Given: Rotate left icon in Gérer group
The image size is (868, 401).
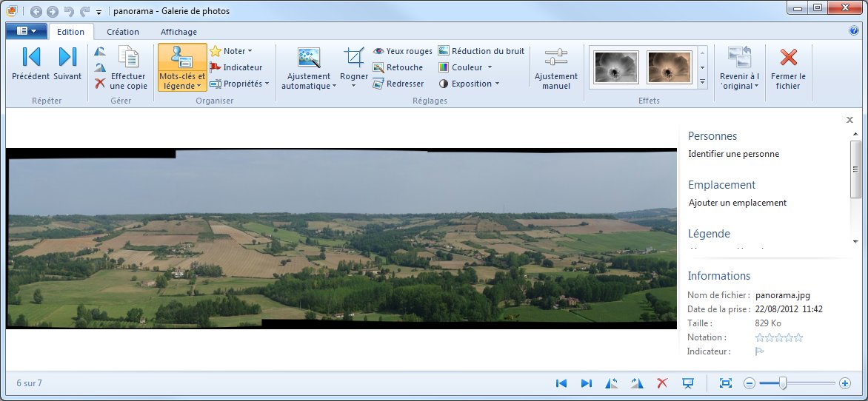Looking at the screenshot, I should click(x=100, y=52).
